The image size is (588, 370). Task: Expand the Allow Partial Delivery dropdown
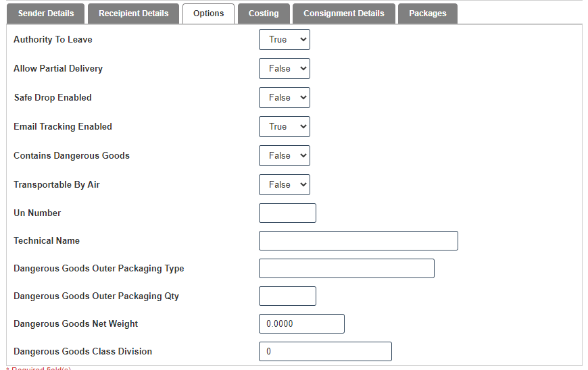pos(284,69)
